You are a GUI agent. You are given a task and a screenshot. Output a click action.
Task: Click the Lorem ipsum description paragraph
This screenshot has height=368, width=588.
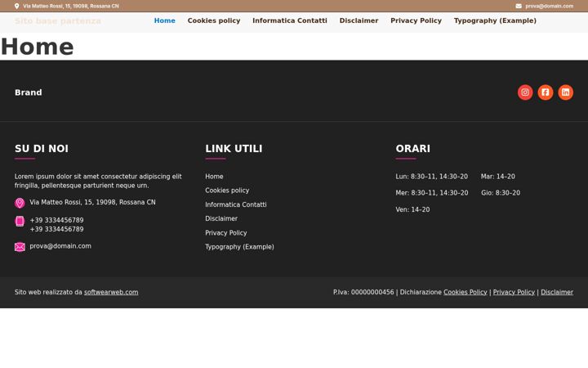[x=98, y=181]
